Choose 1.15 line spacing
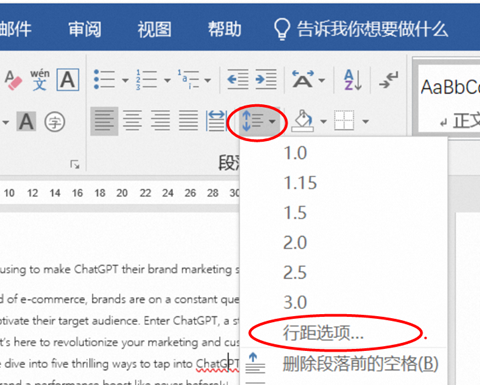Screen dimensions: 480x385 click(x=344, y=183)
